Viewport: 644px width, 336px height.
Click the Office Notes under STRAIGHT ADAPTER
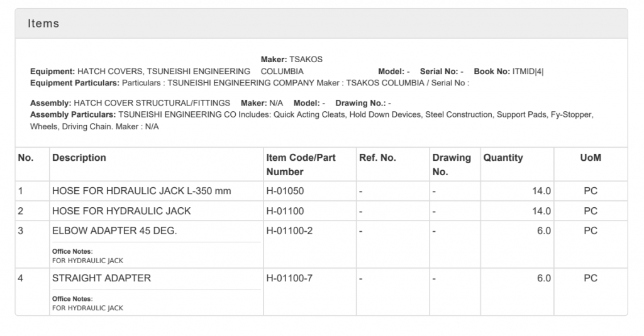(87, 303)
